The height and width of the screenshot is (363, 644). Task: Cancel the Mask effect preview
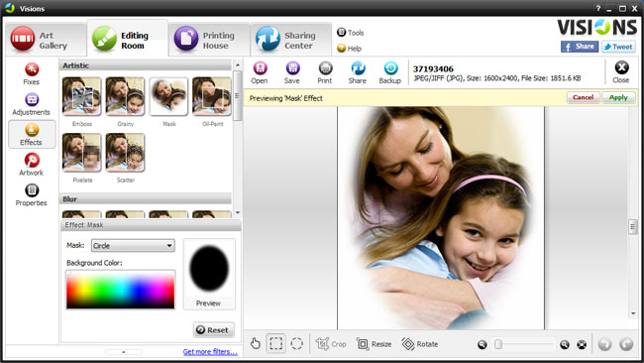[x=584, y=98]
